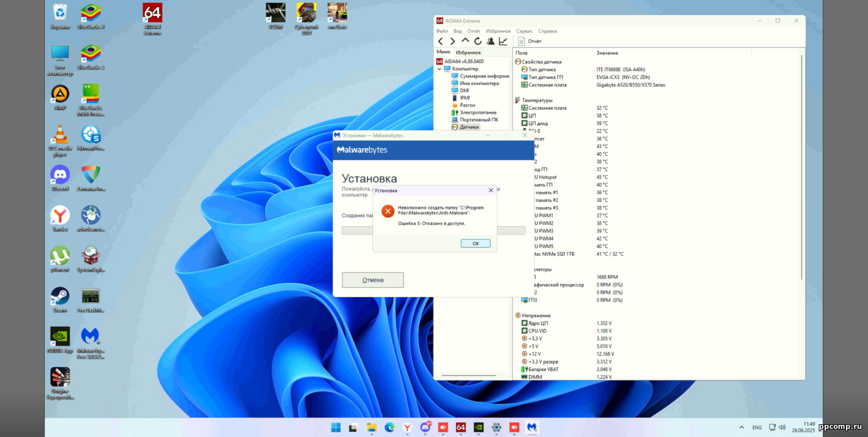Select VLC media player desktop icon
Image resolution: width=868 pixels, height=437 pixels.
pyautogui.click(x=60, y=141)
